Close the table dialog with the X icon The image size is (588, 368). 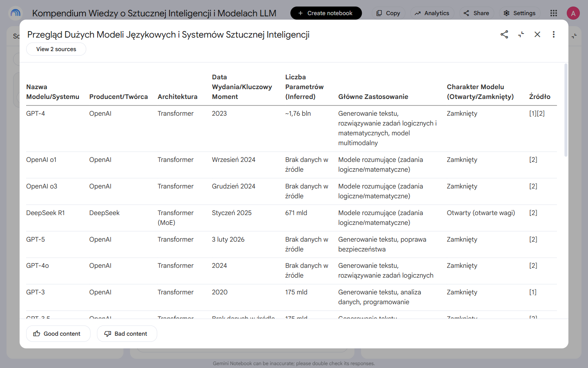click(537, 34)
